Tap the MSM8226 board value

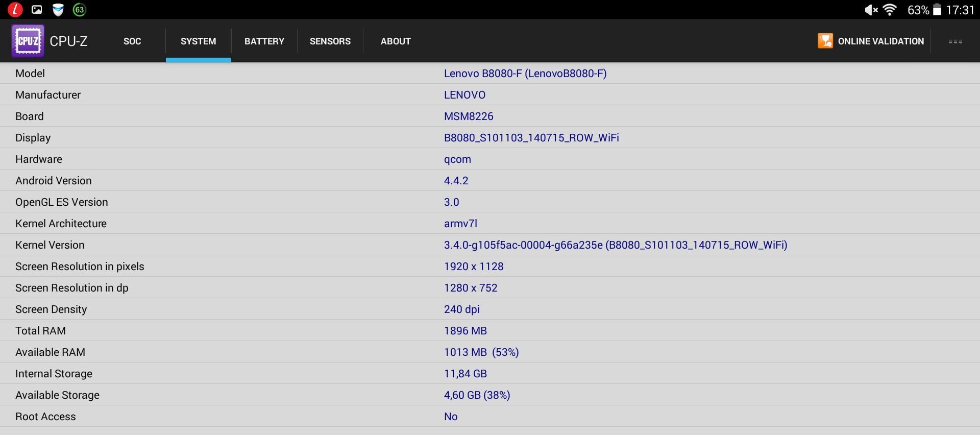[469, 116]
